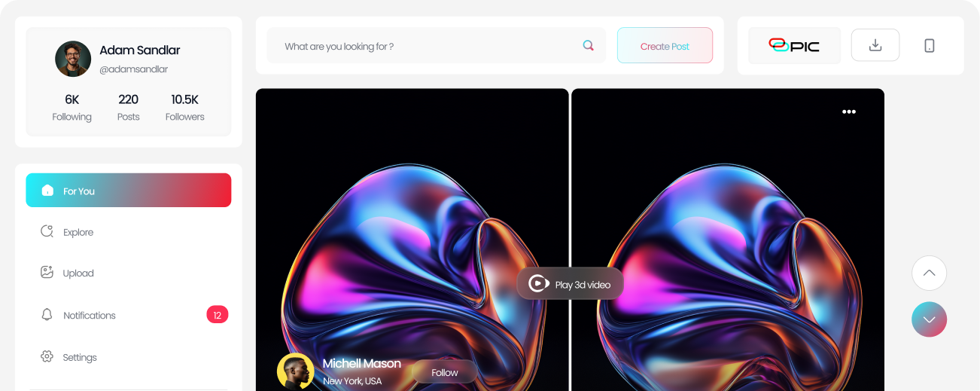View the 10.5K Followers count
Screen dimensions: 980x391
[x=184, y=107]
